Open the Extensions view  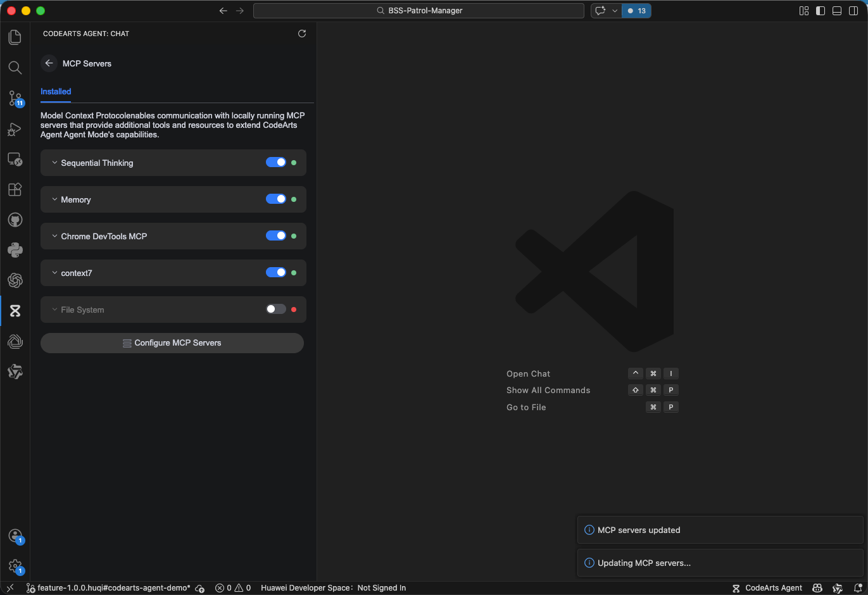coord(15,189)
